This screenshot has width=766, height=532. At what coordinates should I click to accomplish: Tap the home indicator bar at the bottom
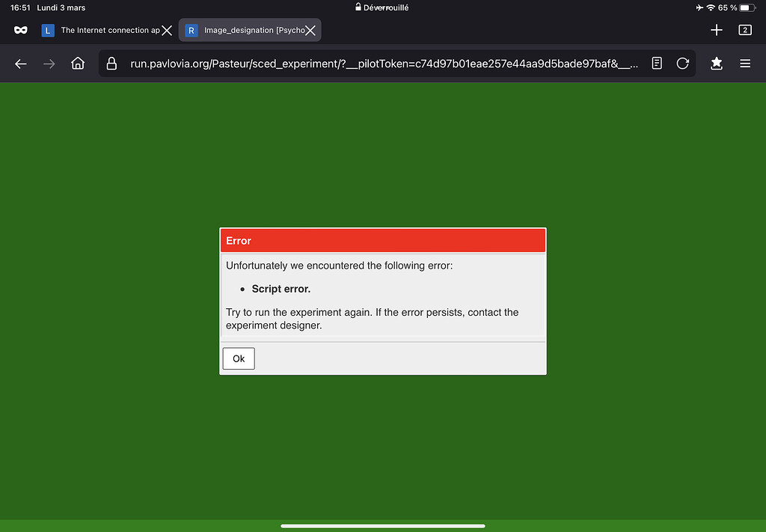coord(382,526)
